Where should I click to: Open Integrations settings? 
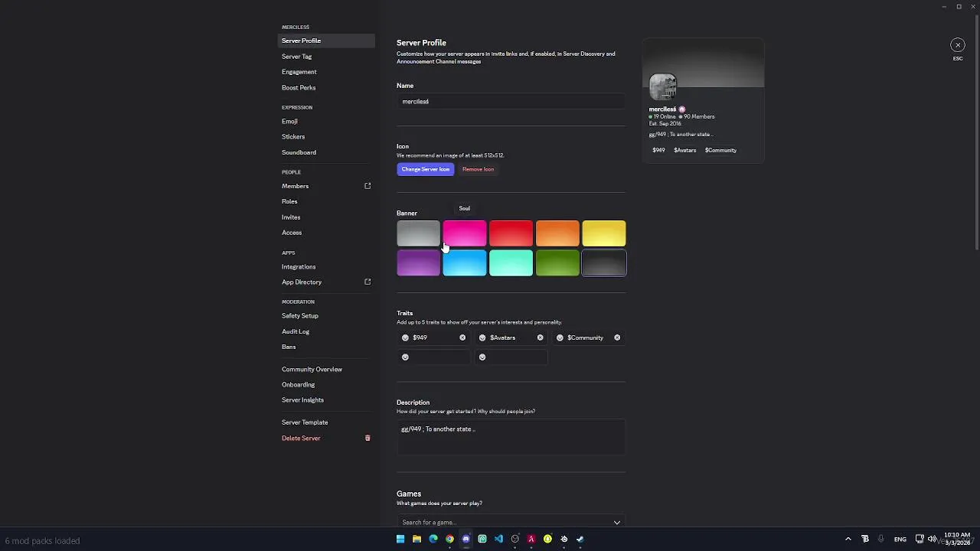point(326,266)
